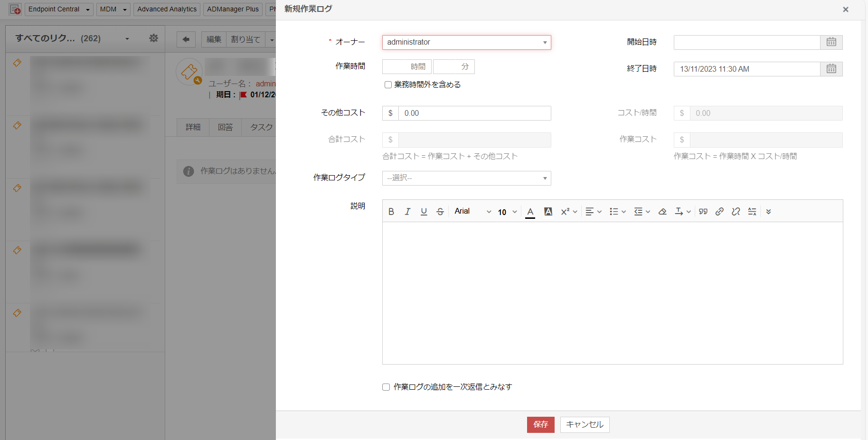Toggle underline text formatting
This screenshot has height=440, width=868.
424,212
